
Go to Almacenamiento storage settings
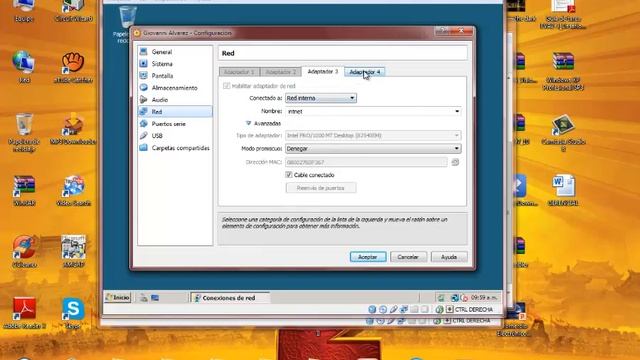pos(175,88)
